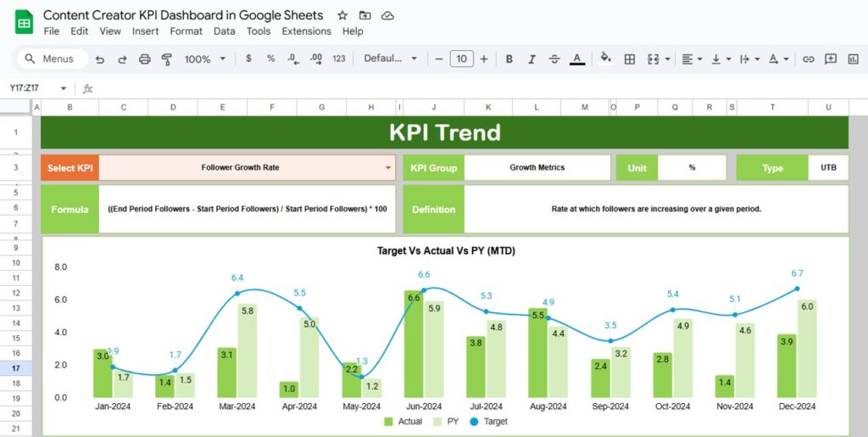
Task: Click the UTB type cell
Action: (828, 167)
